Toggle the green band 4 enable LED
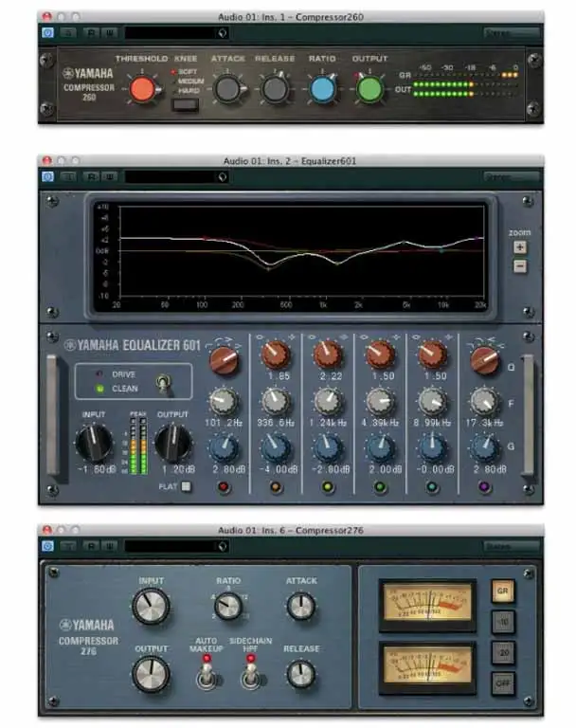The width and height of the screenshot is (576, 728). point(380,487)
